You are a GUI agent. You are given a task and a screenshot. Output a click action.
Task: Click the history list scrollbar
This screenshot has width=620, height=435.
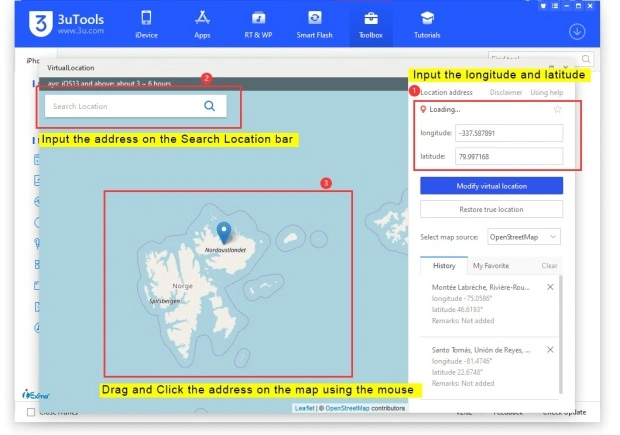click(x=561, y=335)
